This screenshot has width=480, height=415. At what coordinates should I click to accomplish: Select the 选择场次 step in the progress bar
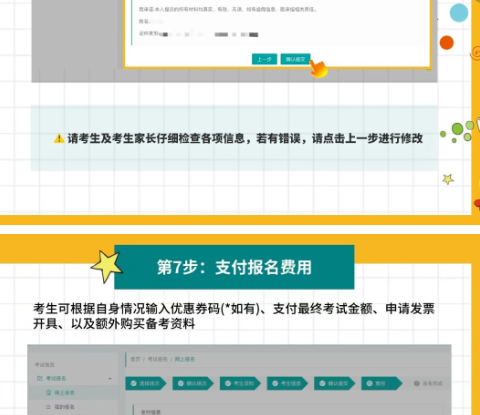point(146,383)
